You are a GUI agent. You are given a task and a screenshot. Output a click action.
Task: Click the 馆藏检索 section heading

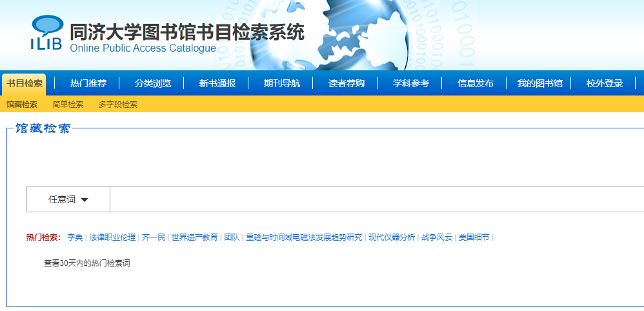pyautogui.click(x=43, y=128)
